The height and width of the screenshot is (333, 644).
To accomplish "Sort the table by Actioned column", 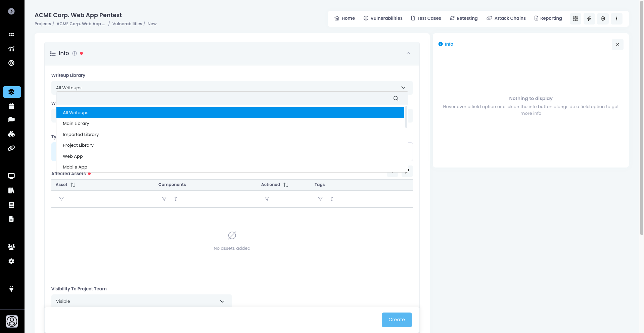I will [286, 185].
